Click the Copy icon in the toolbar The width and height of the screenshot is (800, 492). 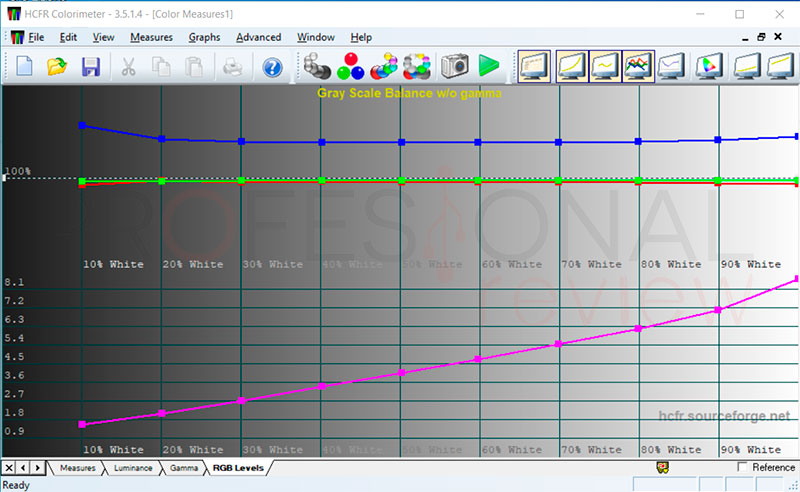tap(161, 66)
